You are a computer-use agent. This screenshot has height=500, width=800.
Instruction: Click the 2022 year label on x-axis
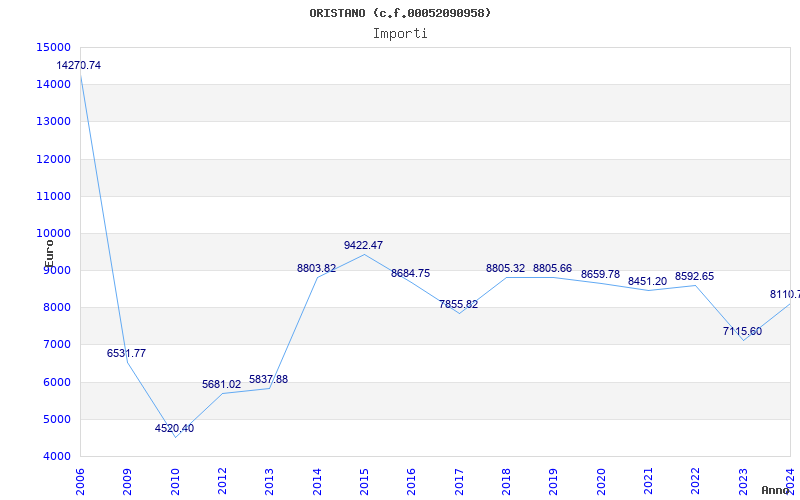696,481
